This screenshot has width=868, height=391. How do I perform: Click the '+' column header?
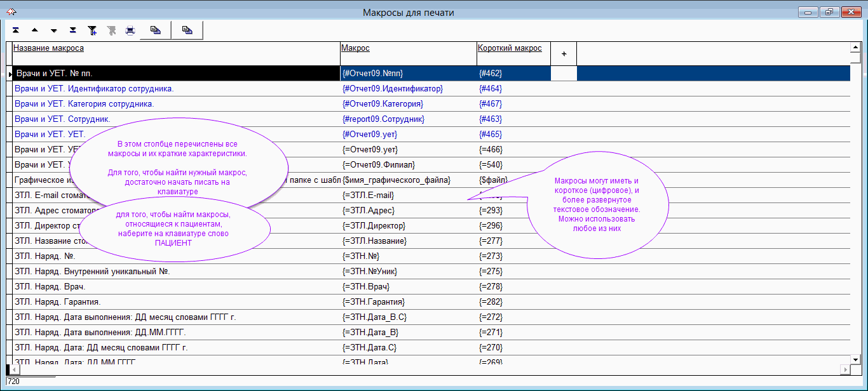point(564,54)
